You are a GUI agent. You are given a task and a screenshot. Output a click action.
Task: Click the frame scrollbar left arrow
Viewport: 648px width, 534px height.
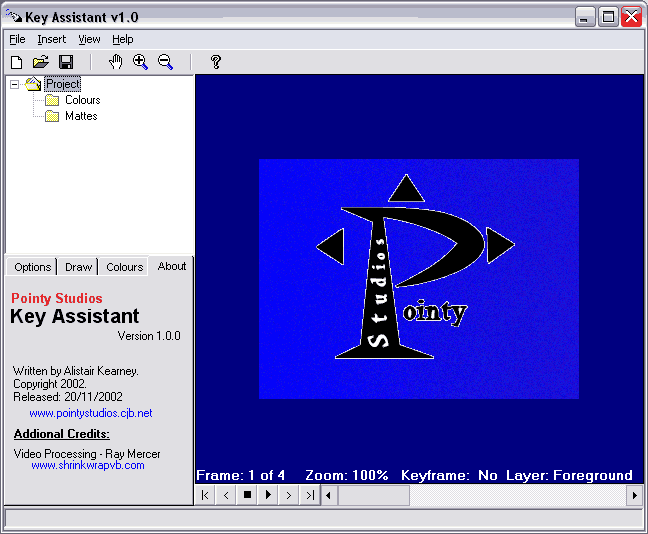pos(329,495)
